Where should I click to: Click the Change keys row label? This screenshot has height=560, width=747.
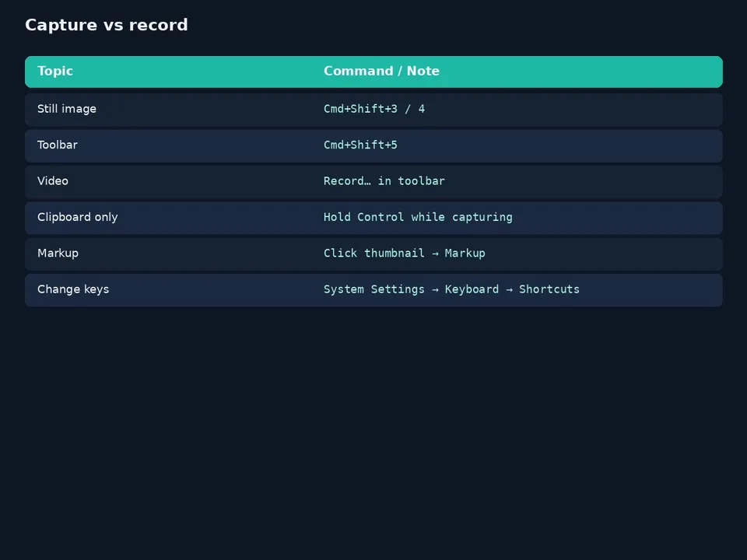73,289
